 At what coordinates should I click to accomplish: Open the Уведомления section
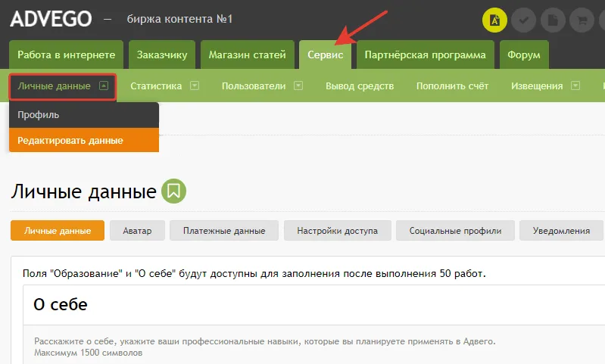(x=561, y=231)
